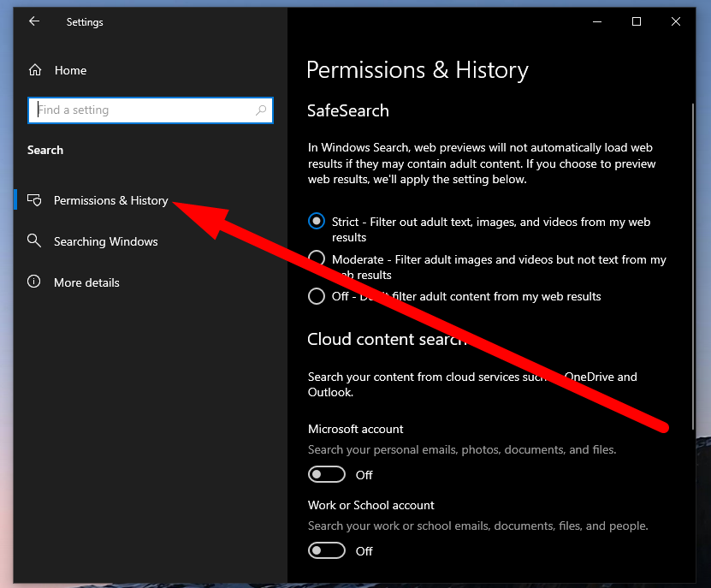The image size is (711, 588).
Task: Select the Strict SafeSearch option
Action: (x=316, y=221)
